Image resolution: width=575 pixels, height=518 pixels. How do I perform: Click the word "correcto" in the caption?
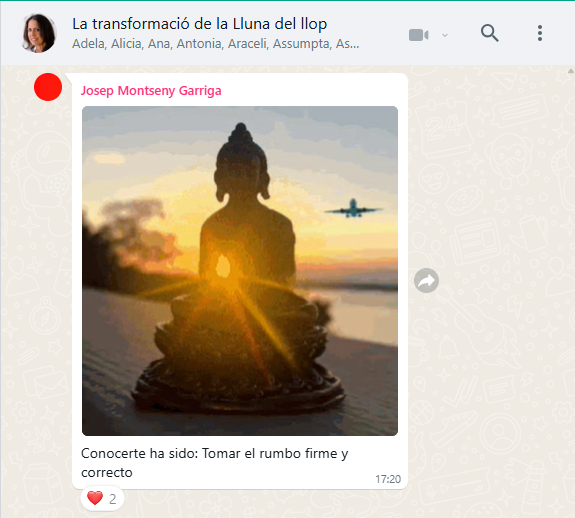pos(107,473)
